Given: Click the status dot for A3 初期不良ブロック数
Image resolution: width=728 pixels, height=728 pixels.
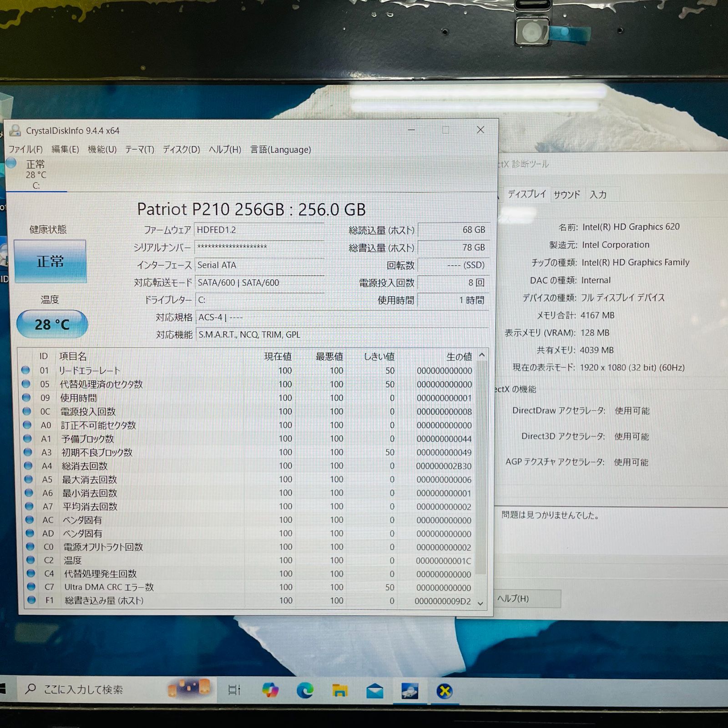Looking at the screenshot, I should pos(28,452).
